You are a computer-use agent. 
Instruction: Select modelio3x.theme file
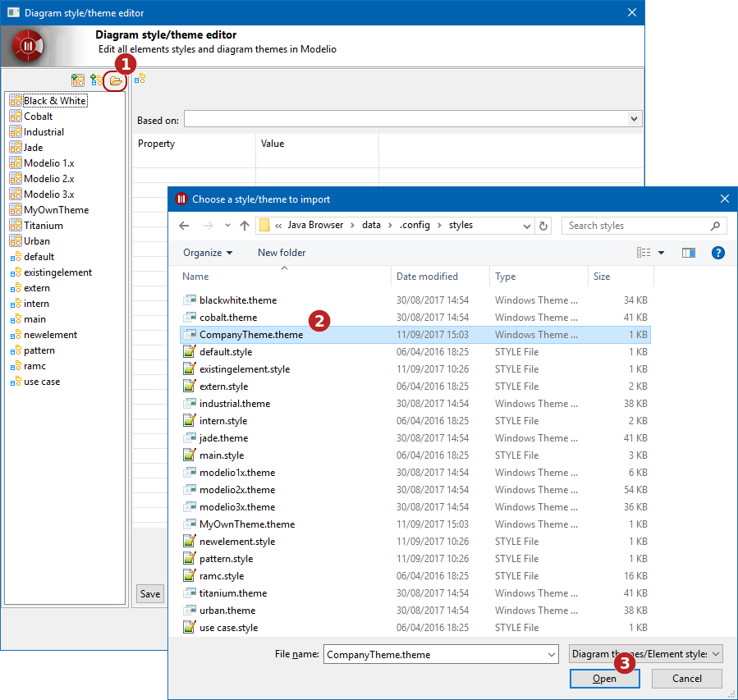[x=415, y=507]
